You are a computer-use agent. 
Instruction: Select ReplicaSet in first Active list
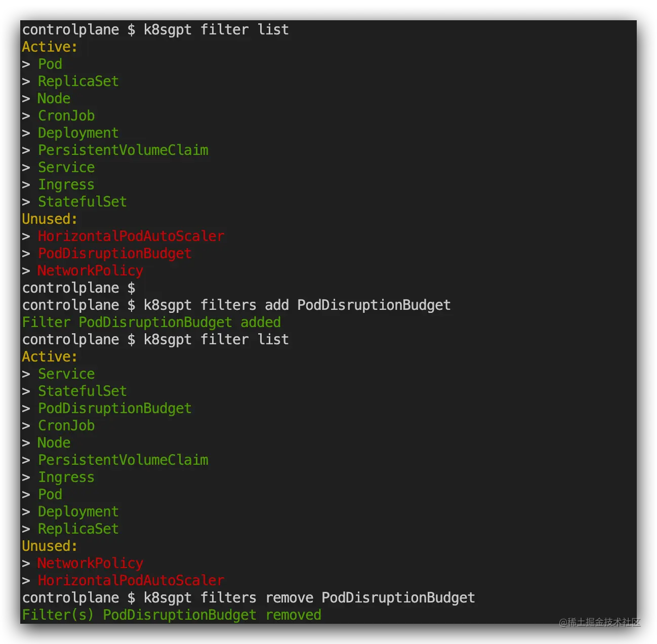[x=78, y=82]
